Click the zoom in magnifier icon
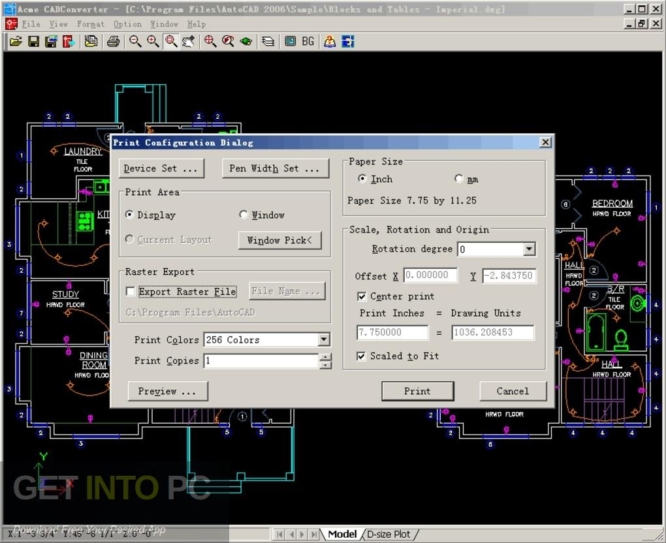Viewport: 666px width, 543px height. click(x=153, y=42)
